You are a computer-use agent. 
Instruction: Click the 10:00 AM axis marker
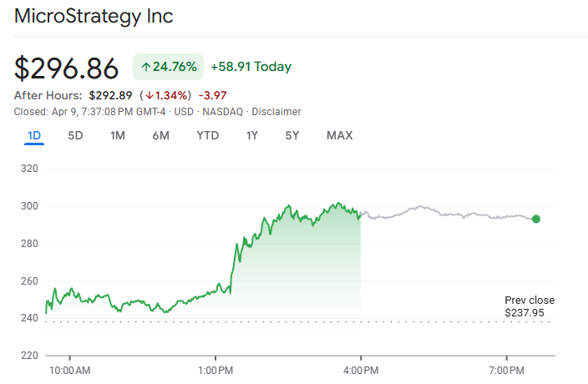[x=70, y=370]
